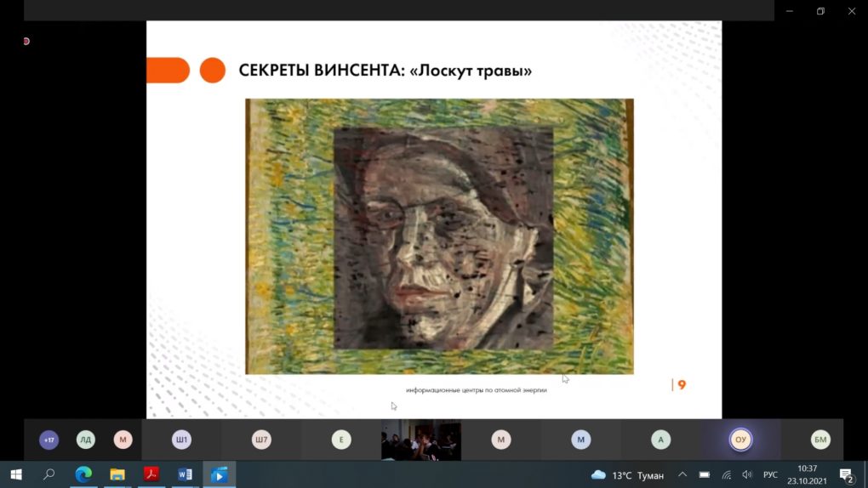The height and width of the screenshot is (488, 868).
Task: Select the Ш1 participant tile
Action: (x=181, y=440)
